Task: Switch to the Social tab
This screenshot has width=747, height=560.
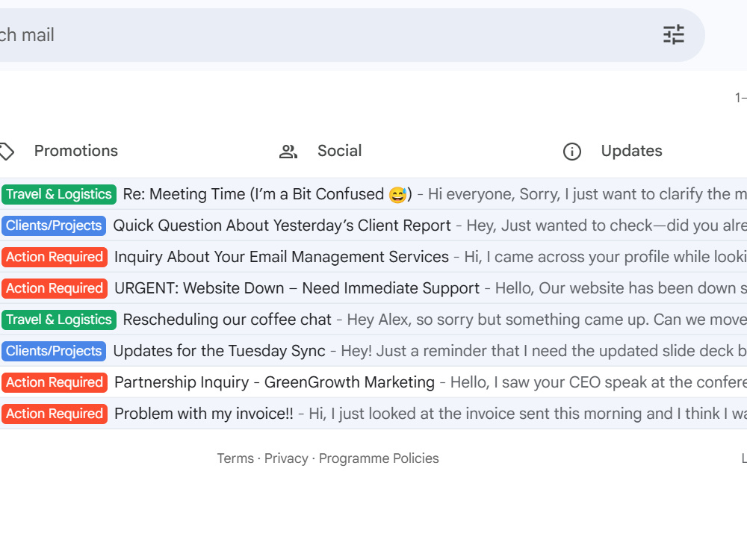Action: click(340, 151)
